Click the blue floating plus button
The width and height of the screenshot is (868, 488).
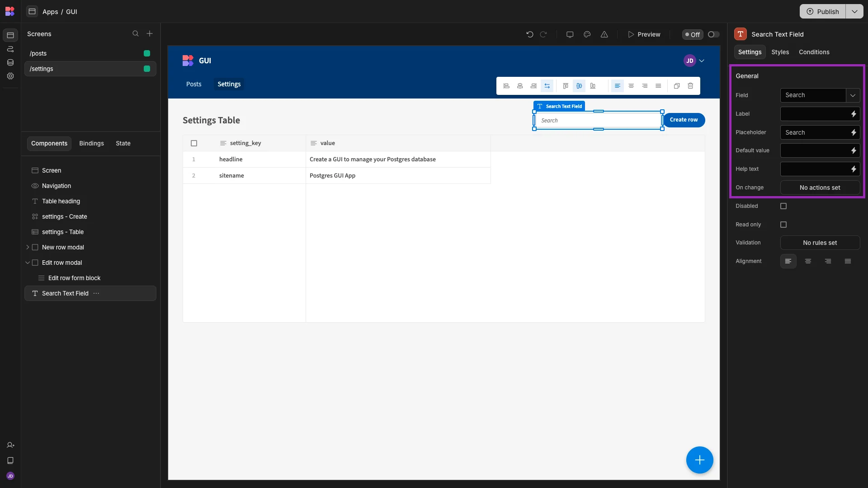(699, 460)
